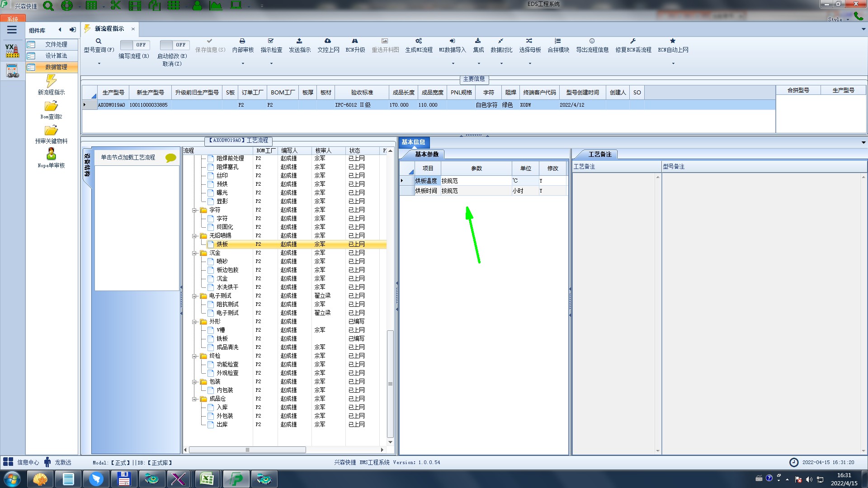Collapse the 外形 folder in process tree
The height and width of the screenshot is (488, 868).
click(x=194, y=322)
